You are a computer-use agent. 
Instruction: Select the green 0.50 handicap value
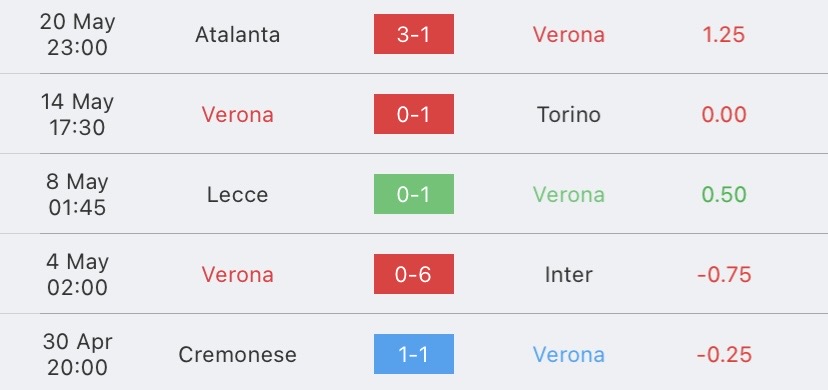[723, 195]
